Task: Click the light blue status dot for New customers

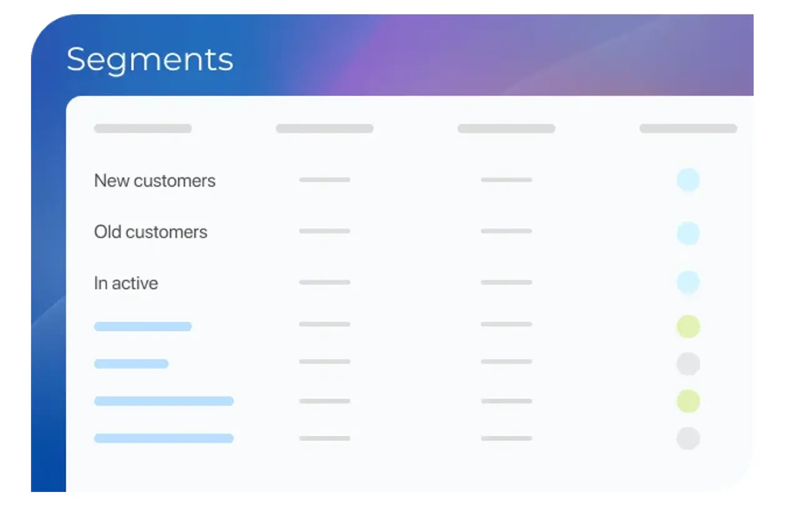Action: (x=688, y=180)
